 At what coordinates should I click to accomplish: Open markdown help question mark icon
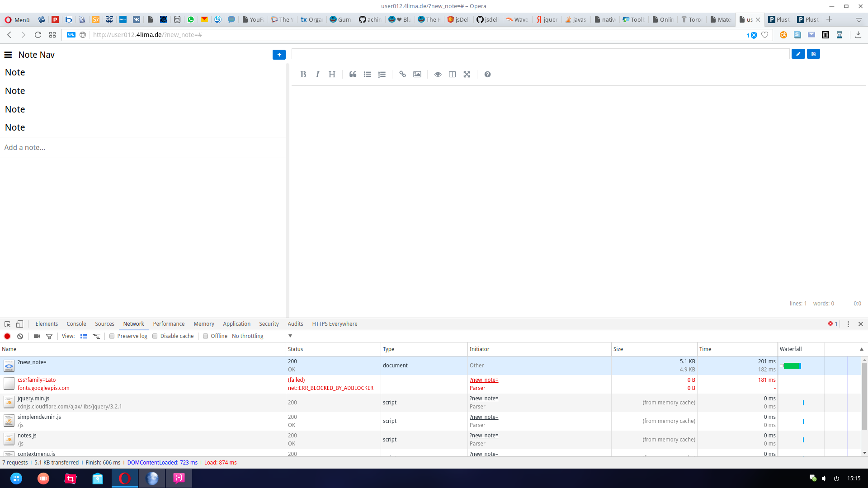(487, 75)
